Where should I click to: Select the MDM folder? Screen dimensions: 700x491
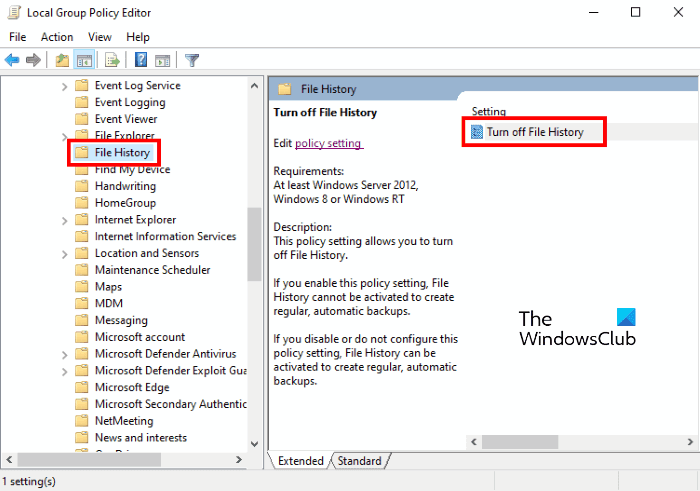tap(108, 303)
